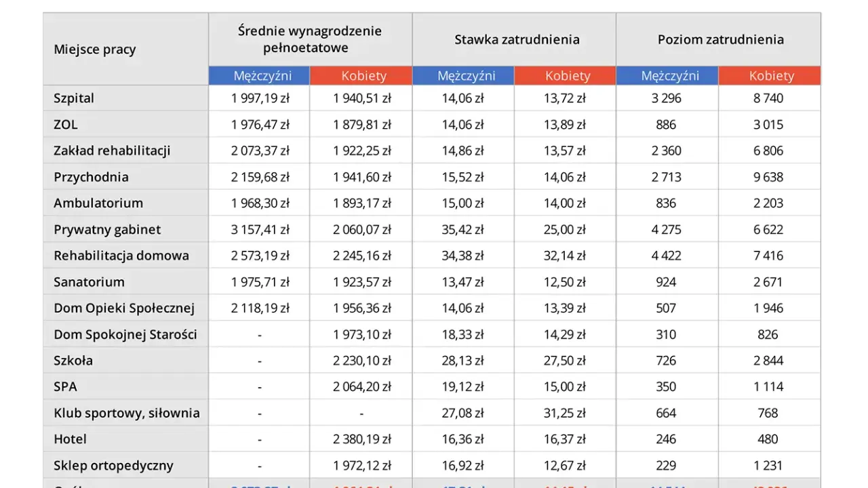
Task: Select the employment count '8 740'
Action: [768, 98]
